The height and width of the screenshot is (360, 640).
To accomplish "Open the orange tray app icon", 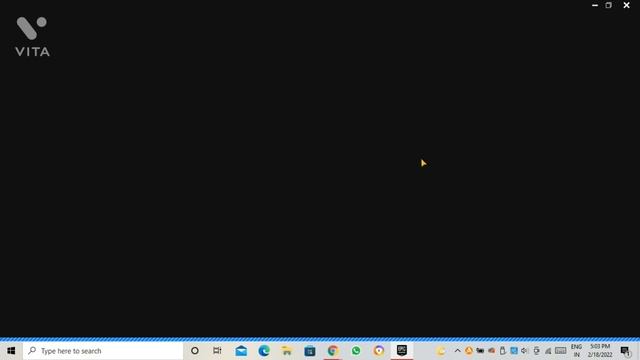I will (x=469, y=351).
